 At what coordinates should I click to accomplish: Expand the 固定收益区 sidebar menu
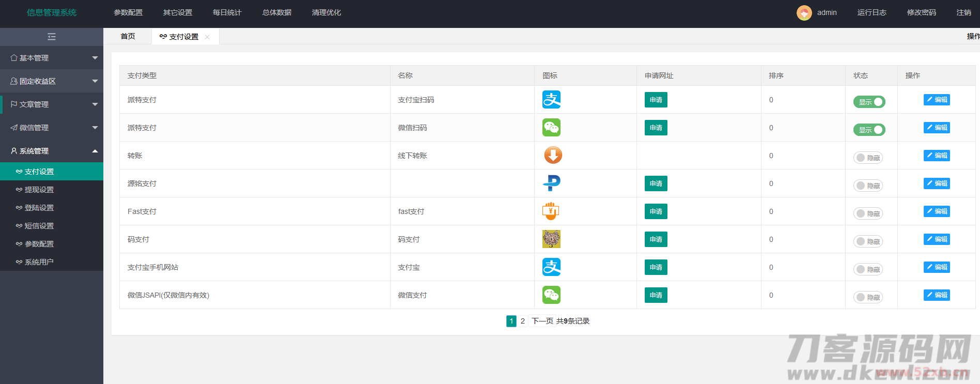(52, 81)
